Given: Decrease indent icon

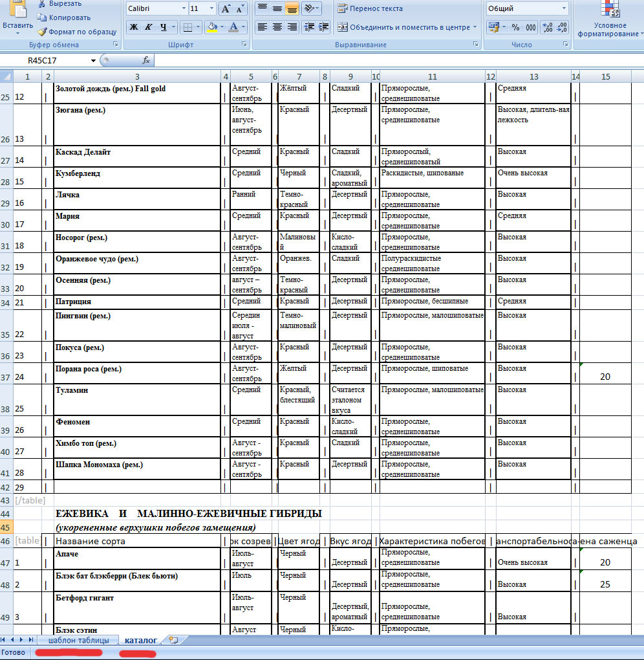Looking at the screenshot, I should 309,27.
